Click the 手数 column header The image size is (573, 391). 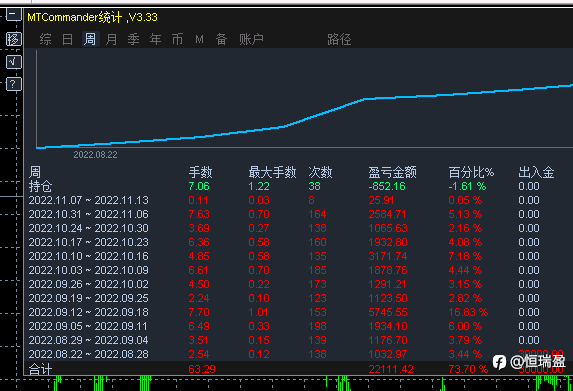point(200,172)
